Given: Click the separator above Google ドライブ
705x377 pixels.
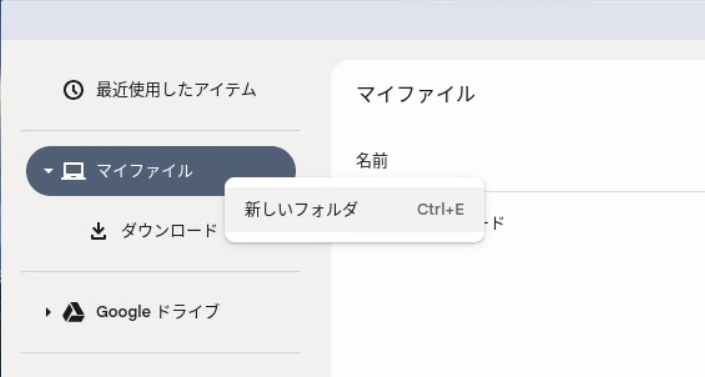Looking at the screenshot, I should pyautogui.click(x=161, y=272).
